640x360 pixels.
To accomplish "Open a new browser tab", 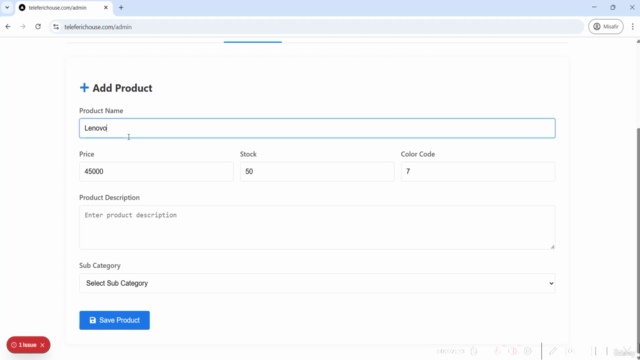I will tap(121, 7).
